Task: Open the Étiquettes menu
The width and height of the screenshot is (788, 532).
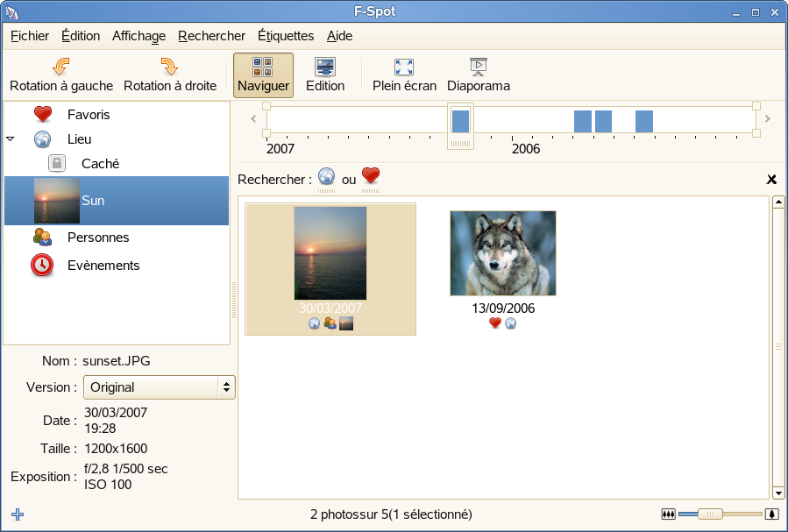Action: (286, 36)
